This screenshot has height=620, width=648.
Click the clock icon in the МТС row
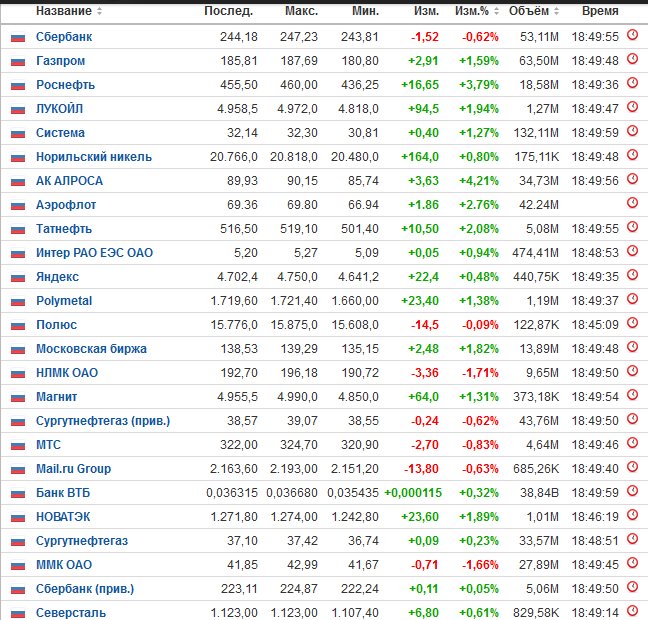coord(632,443)
